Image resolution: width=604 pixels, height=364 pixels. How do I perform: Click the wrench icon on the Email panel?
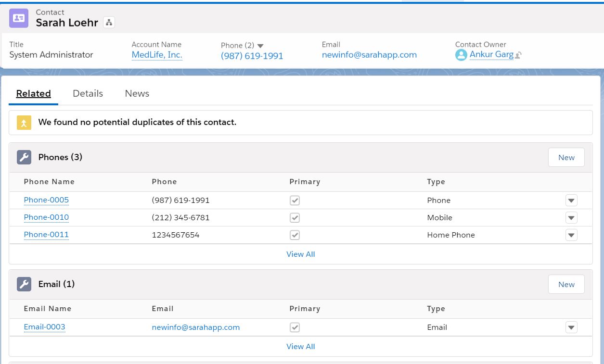(x=24, y=284)
